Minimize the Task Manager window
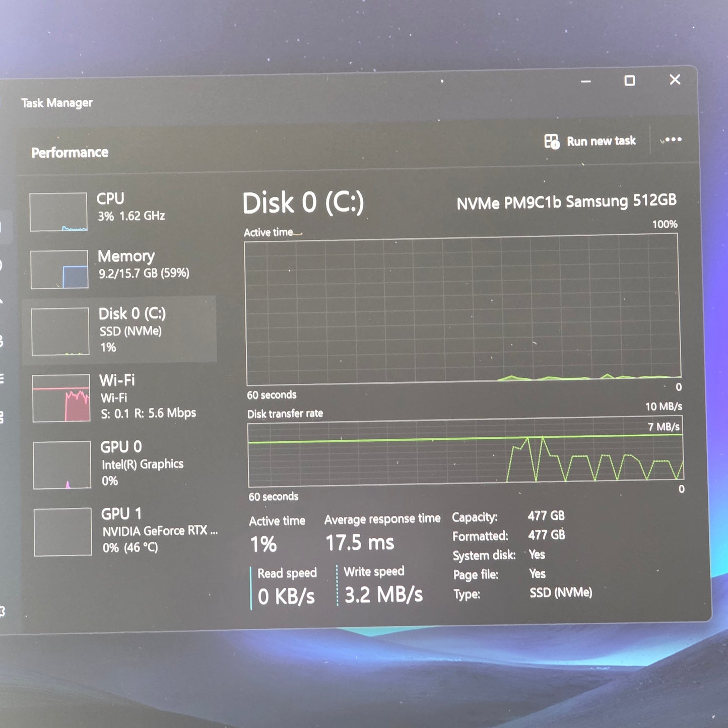 (x=585, y=81)
